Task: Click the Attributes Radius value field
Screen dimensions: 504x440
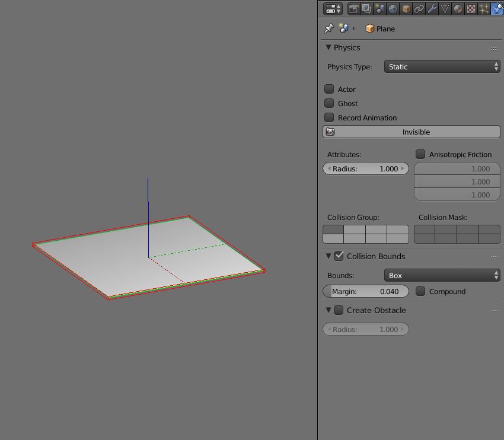Action: tap(366, 169)
